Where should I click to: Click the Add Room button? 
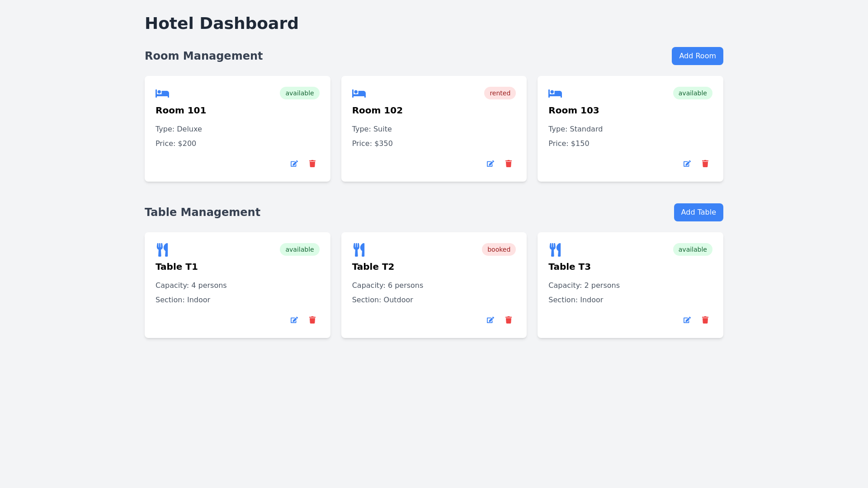tap(697, 56)
